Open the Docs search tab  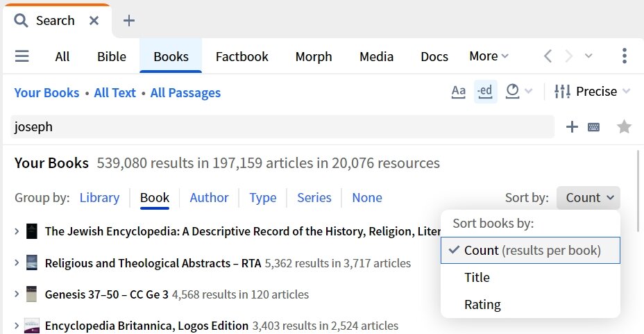pyautogui.click(x=434, y=56)
